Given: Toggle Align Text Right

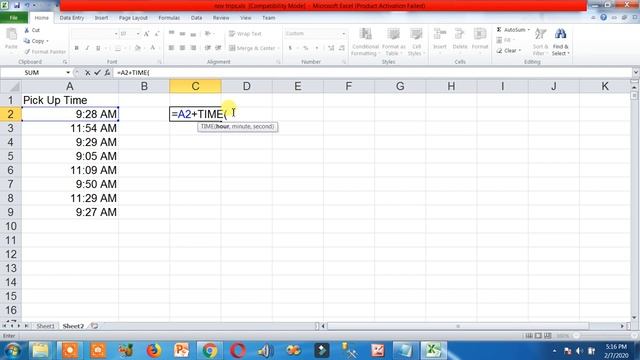Looking at the screenshot, I should pos(193,48).
